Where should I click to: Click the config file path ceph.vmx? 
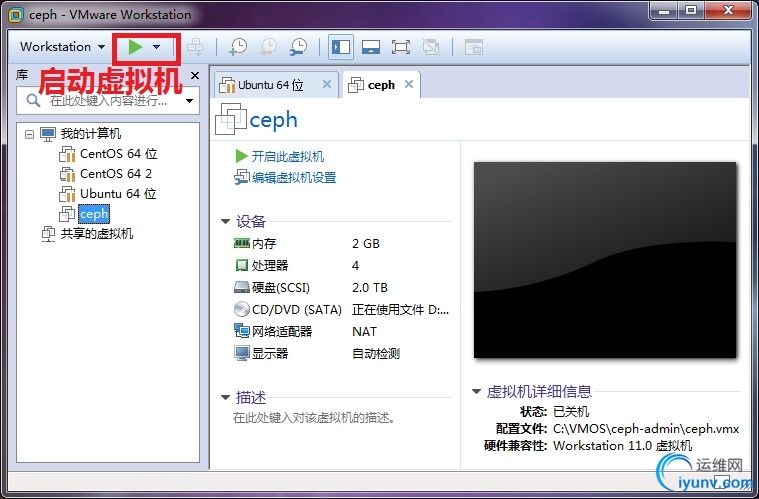coord(646,429)
